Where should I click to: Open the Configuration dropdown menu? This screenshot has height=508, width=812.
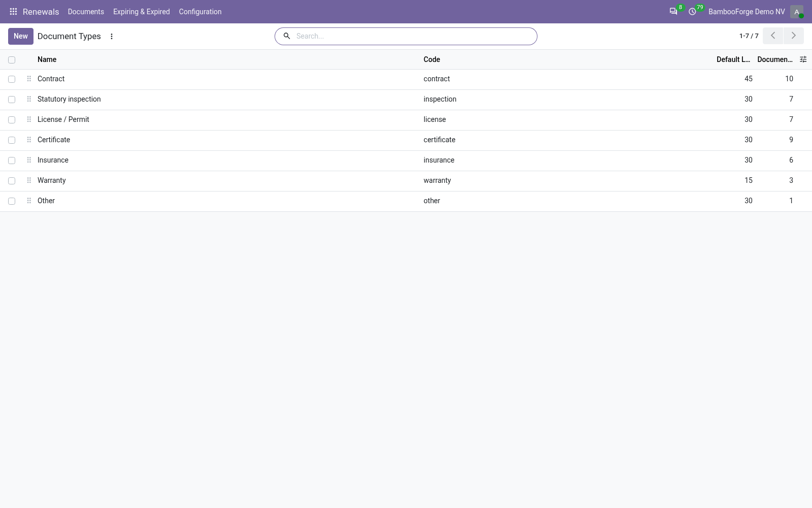tap(200, 12)
